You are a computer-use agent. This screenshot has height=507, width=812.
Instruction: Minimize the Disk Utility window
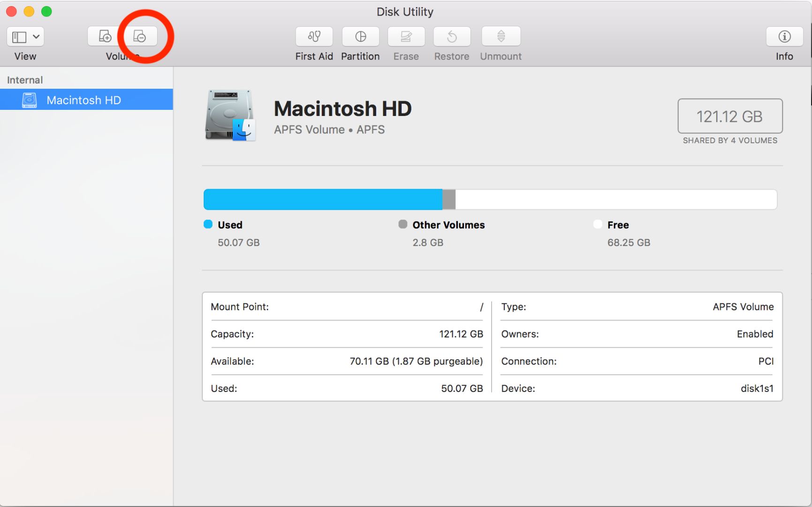click(x=29, y=11)
